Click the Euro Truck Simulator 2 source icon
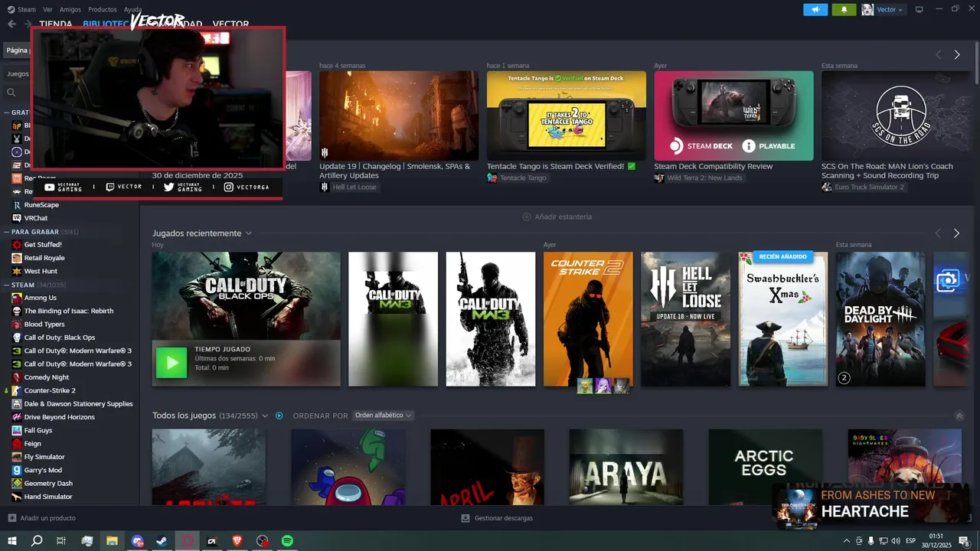Screen dimensions: 980x551 827,187
